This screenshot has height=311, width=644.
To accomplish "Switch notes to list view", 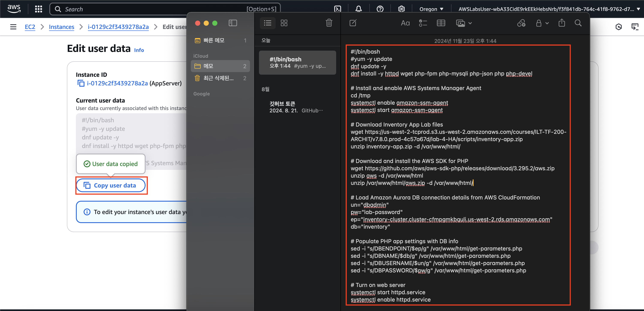I will (x=268, y=23).
